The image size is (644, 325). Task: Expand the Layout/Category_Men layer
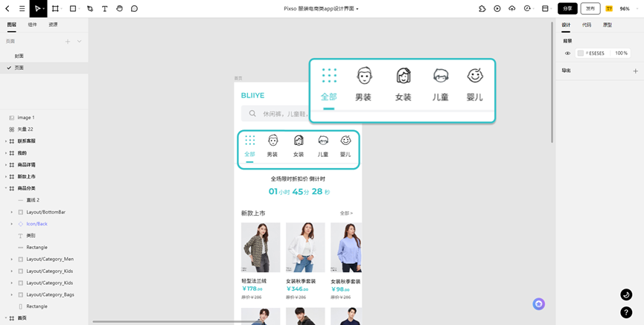coord(11,260)
